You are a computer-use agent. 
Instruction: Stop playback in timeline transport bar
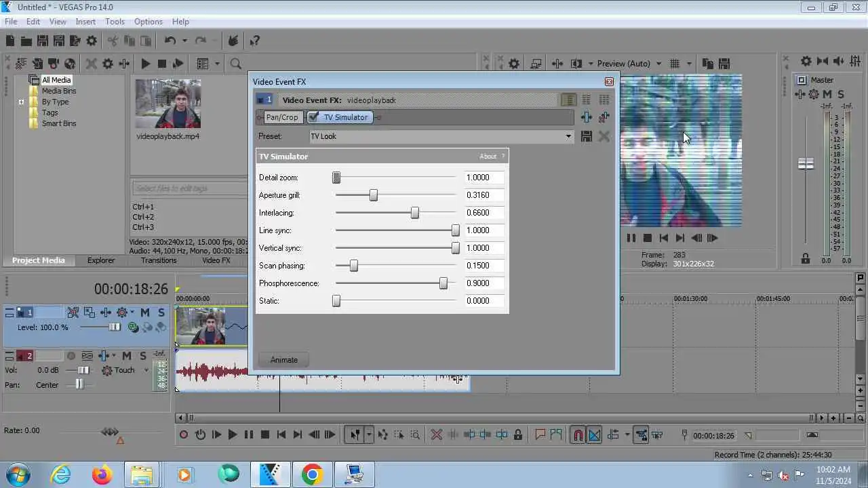(x=265, y=435)
